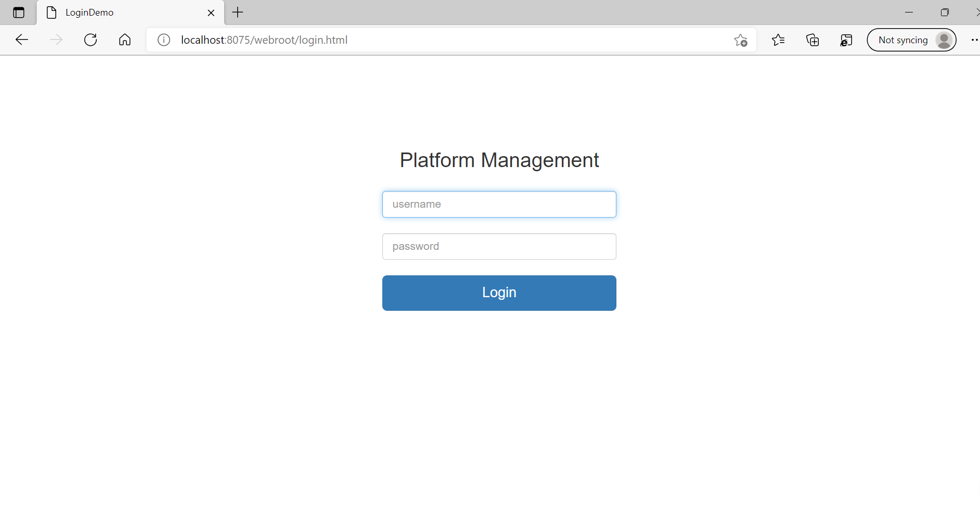Reload the login page
980x520 pixels.
click(91, 40)
